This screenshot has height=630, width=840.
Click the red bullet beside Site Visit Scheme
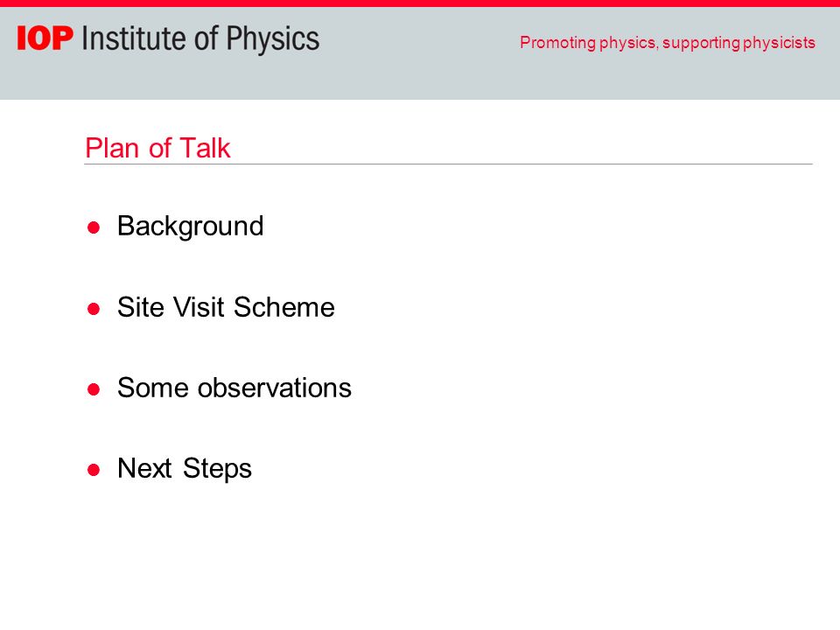[94, 309]
